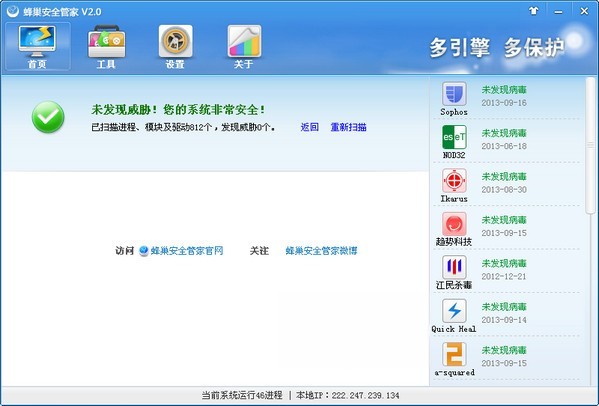Click the engine list vertical scrollbar
Viewport: 599px width, 406px height.
[x=591, y=145]
